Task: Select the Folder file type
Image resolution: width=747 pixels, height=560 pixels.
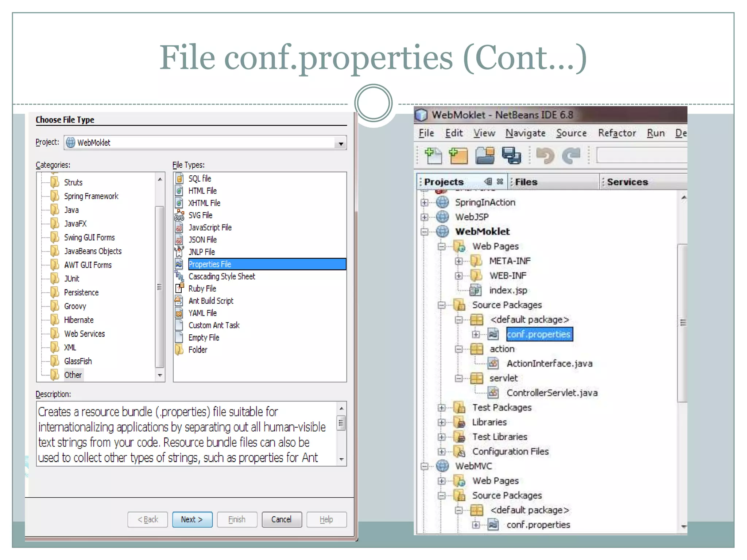Action: (198, 350)
